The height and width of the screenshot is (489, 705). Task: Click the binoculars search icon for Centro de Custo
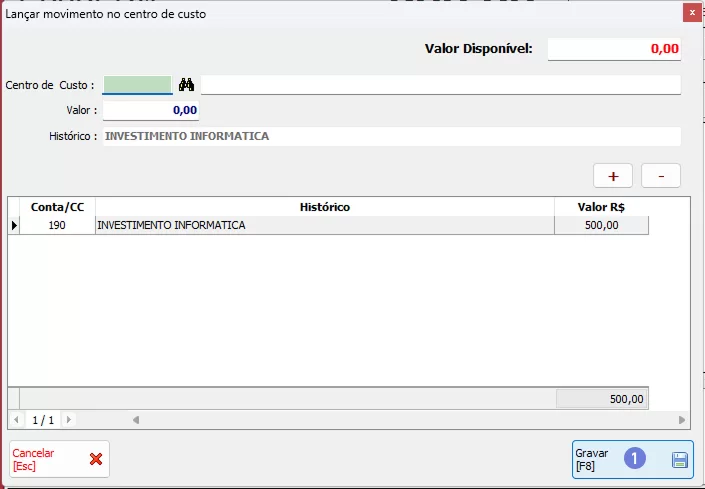pos(186,85)
